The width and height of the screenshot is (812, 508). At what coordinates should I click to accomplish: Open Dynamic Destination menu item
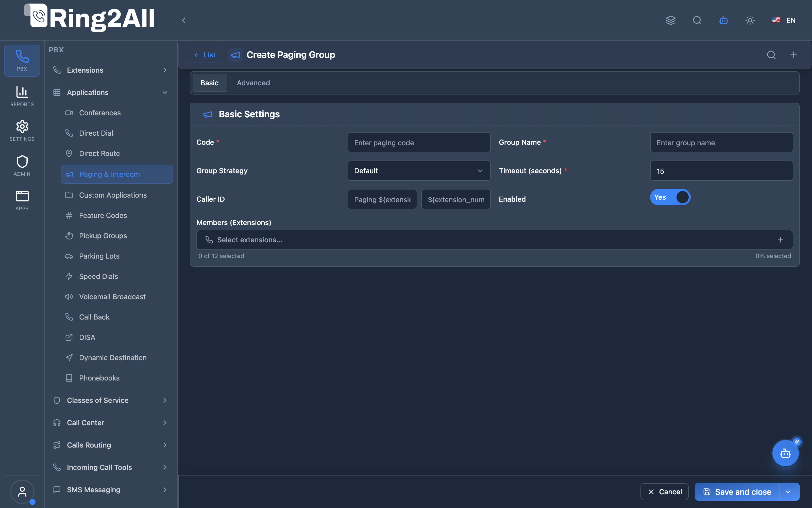click(116, 357)
